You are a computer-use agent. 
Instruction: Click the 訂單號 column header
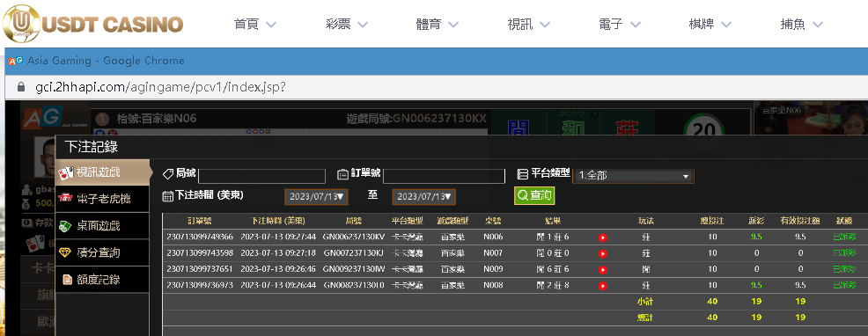(x=199, y=221)
